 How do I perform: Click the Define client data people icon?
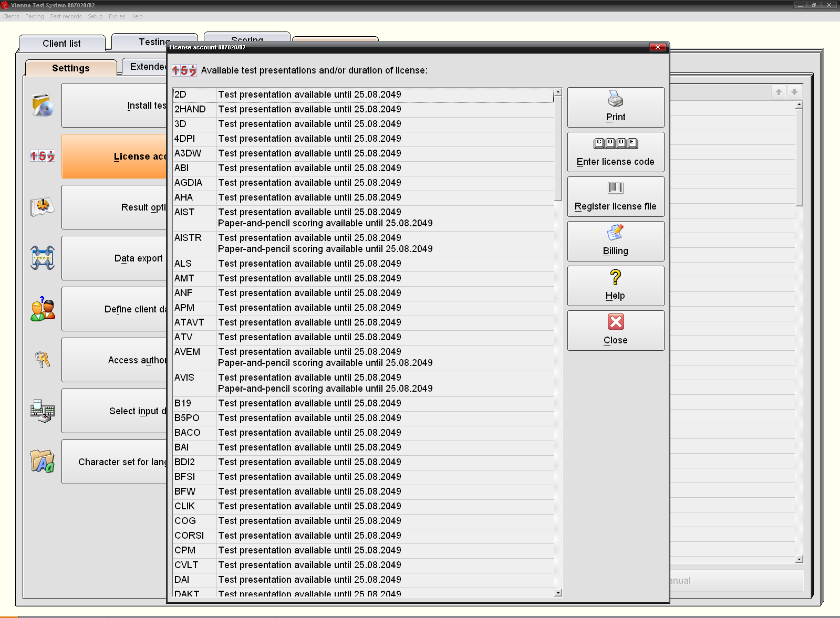click(43, 309)
